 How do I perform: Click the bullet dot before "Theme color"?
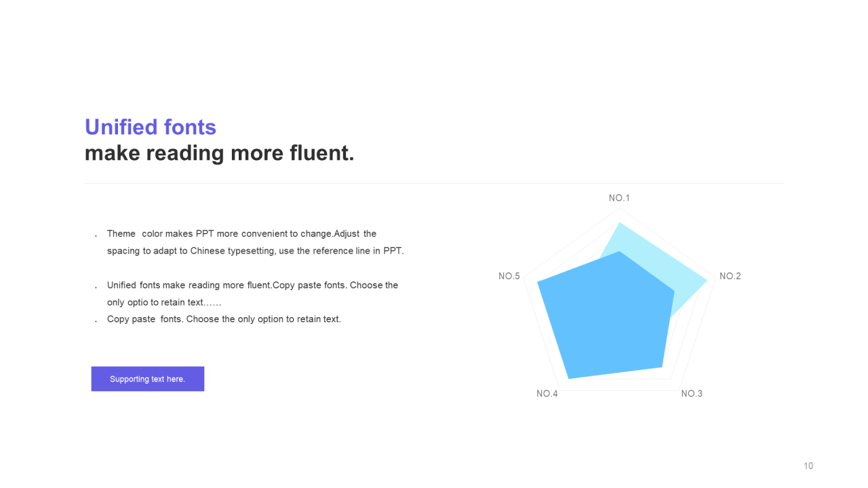[x=96, y=235]
